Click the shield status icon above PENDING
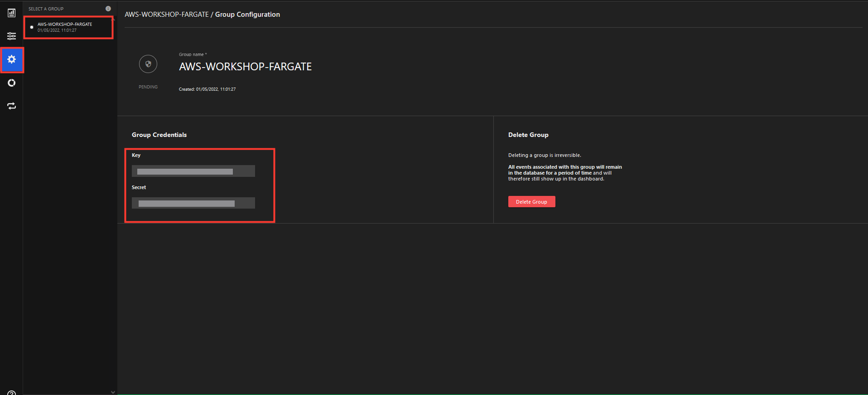The height and width of the screenshot is (395, 868). pyautogui.click(x=148, y=64)
